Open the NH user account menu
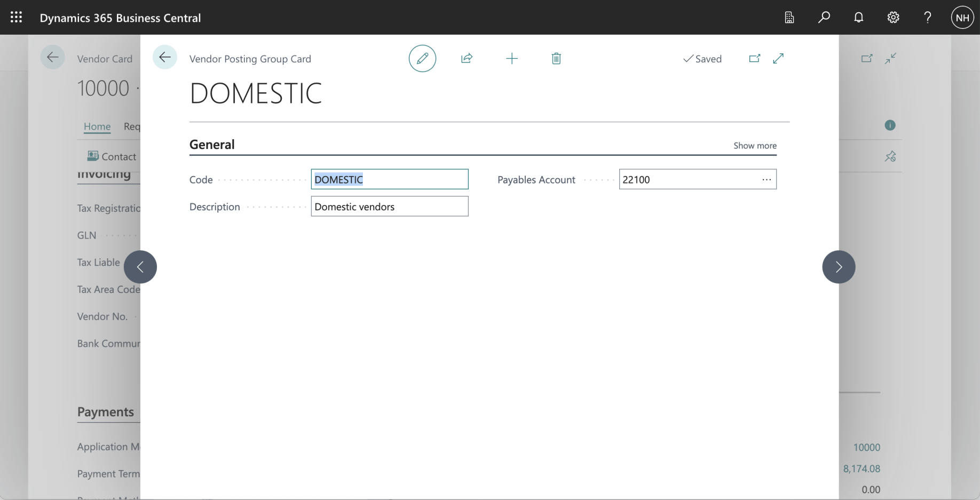Screen dimensions: 980x500 point(962,18)
